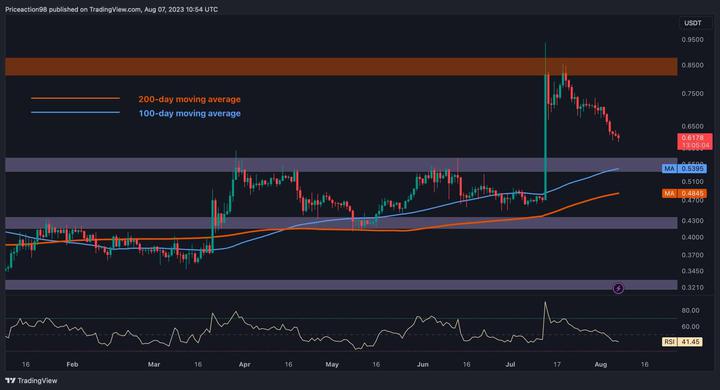
Task: Click the 200-day moving average legend text
Action: [189, 99]
